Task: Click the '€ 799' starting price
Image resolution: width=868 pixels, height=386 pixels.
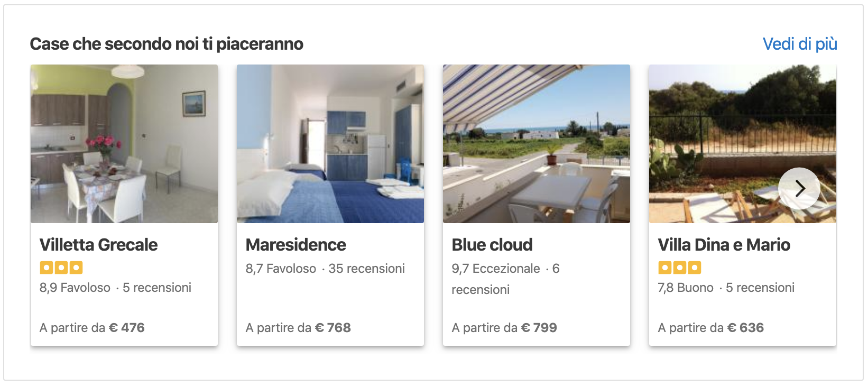Action: 539,328
